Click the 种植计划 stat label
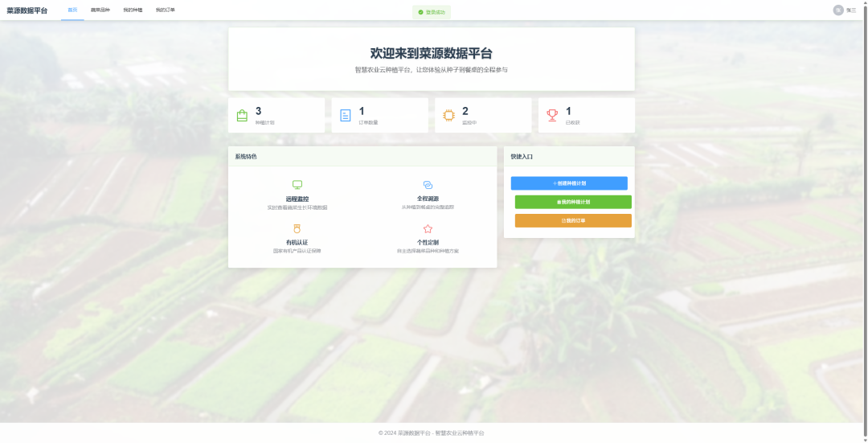Screen dimensions: 868x443 point(264,122)
